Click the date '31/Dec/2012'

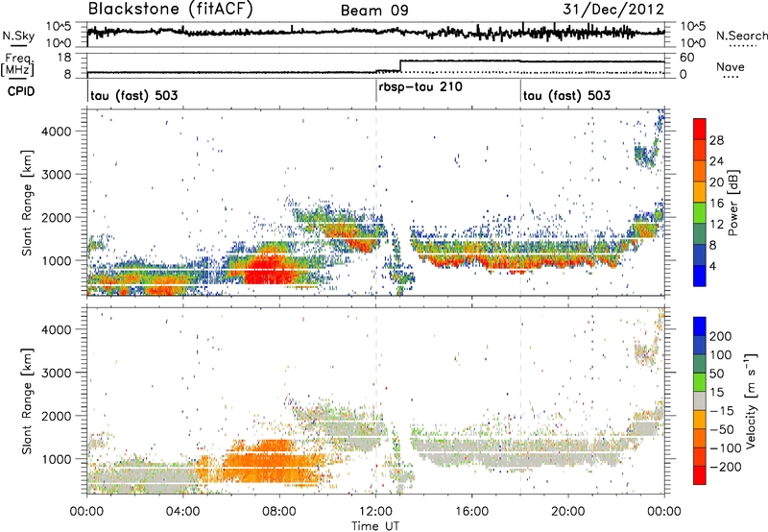[x=613, y=9]
